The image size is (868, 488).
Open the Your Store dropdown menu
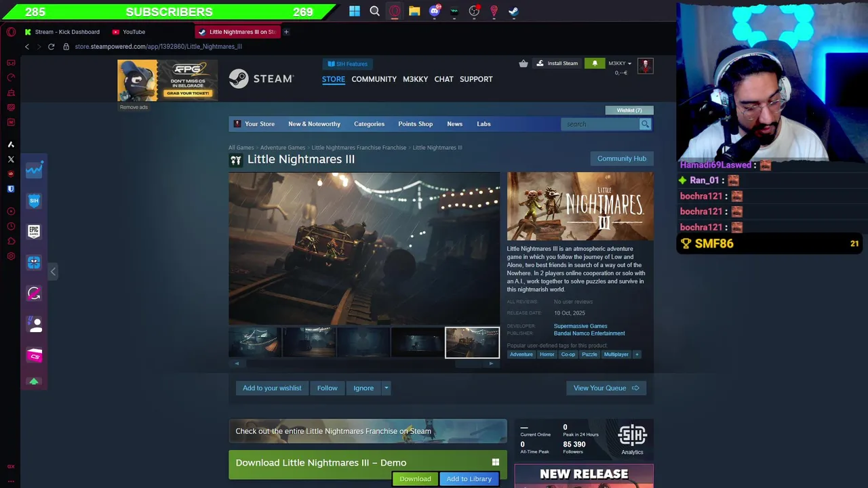coord(260,124)
